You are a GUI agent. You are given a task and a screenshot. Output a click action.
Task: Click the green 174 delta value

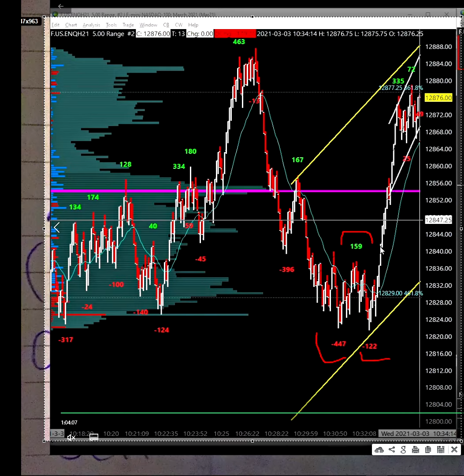click(x=93, y=197)
